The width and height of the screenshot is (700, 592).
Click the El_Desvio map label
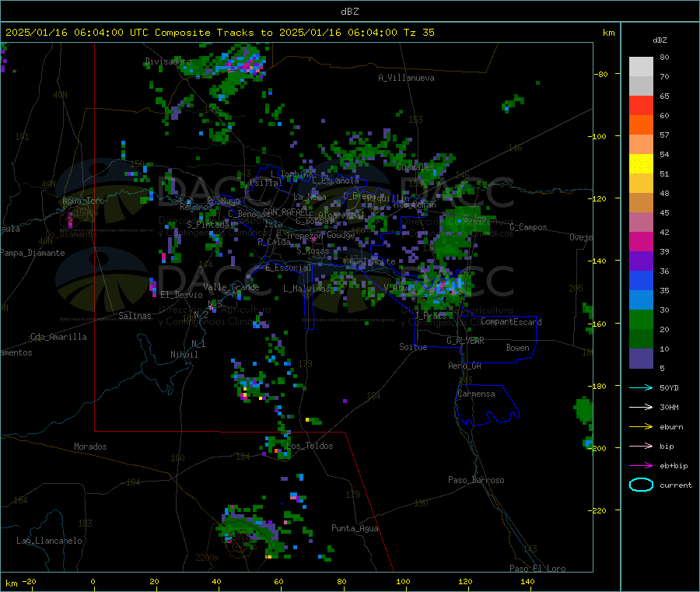pos(181,295)
